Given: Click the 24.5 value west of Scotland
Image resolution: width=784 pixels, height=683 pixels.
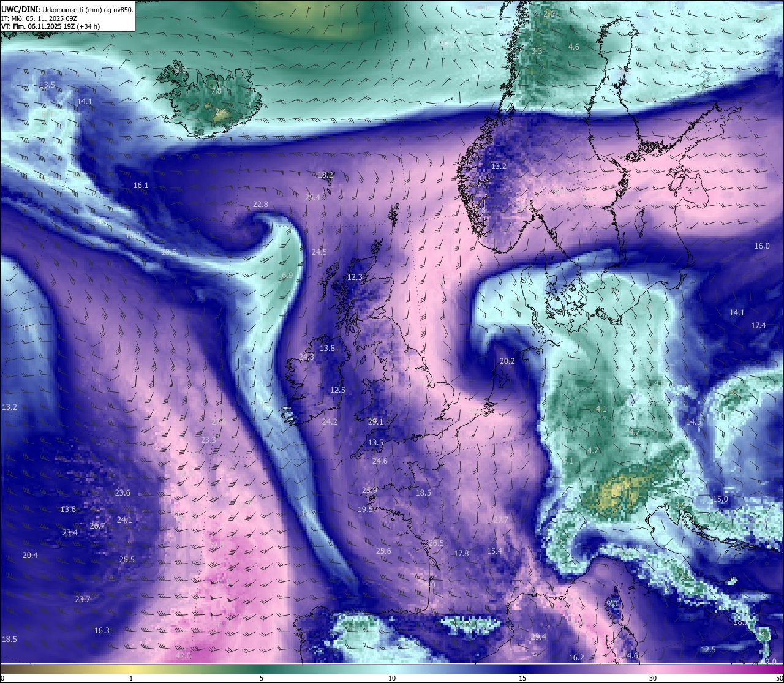Looking at the screenshot, I should (319, 252).
